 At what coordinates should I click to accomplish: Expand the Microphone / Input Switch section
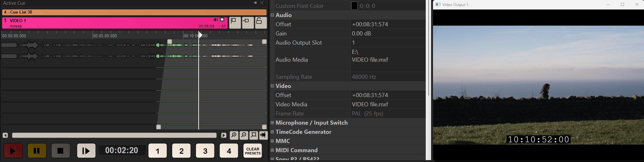pyautogui.click(x=272, y=122)
